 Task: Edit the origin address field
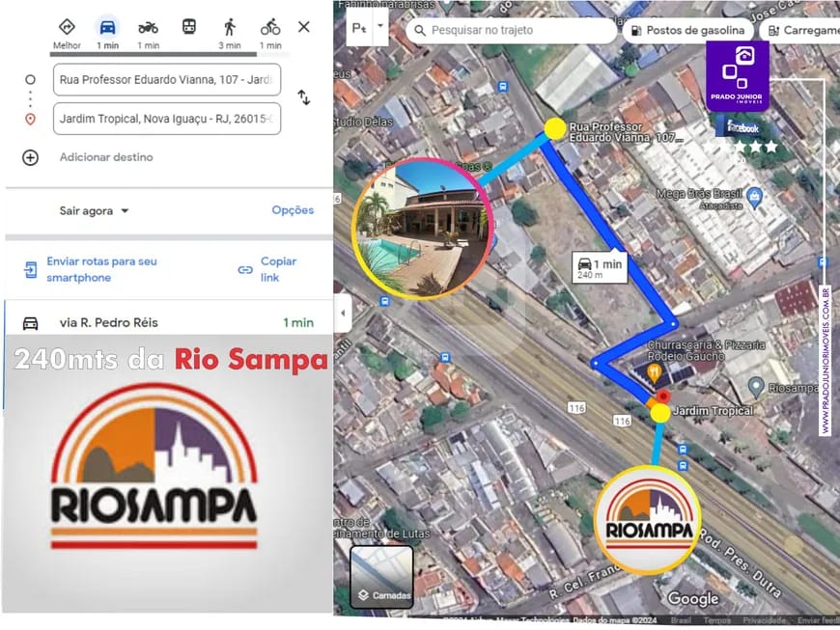[x=167, y=80]
